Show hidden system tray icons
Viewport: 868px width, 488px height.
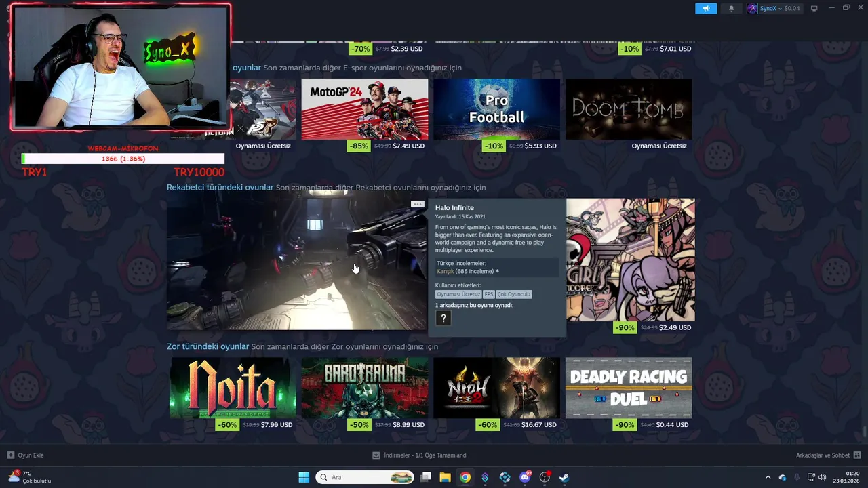pyautogui.click(x=768, y=477)
